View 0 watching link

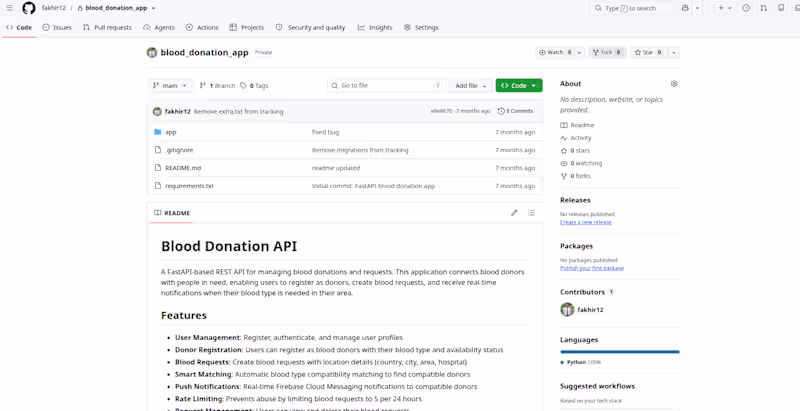click(x=581, y=164)
